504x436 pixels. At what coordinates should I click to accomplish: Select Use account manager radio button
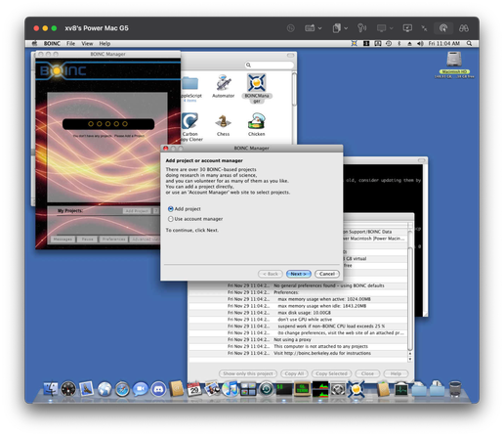point(170,219)
